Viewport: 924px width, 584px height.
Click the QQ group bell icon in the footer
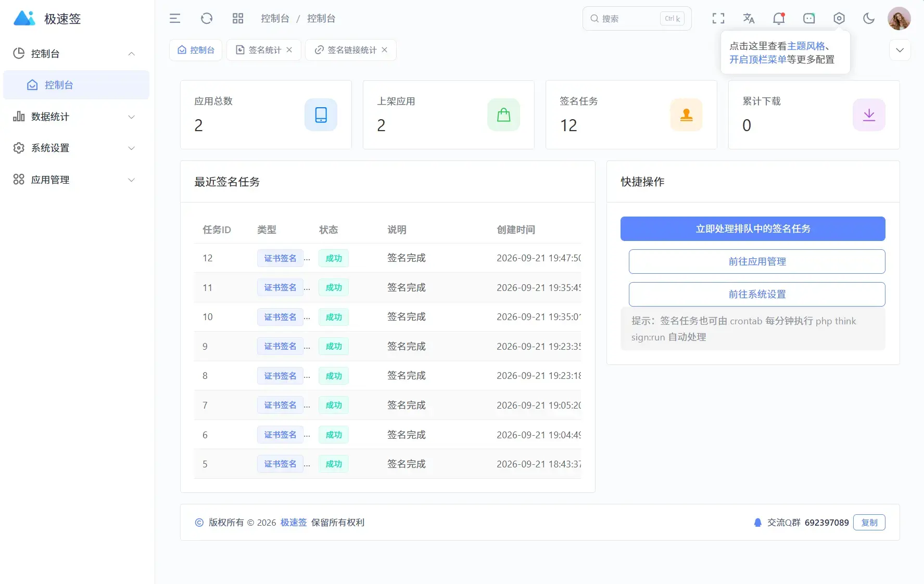(x=758, y=523)
